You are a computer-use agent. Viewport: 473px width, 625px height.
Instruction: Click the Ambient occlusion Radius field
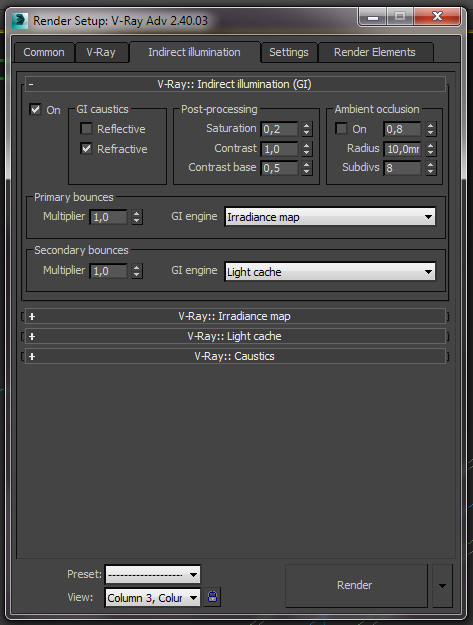[402, 149]
